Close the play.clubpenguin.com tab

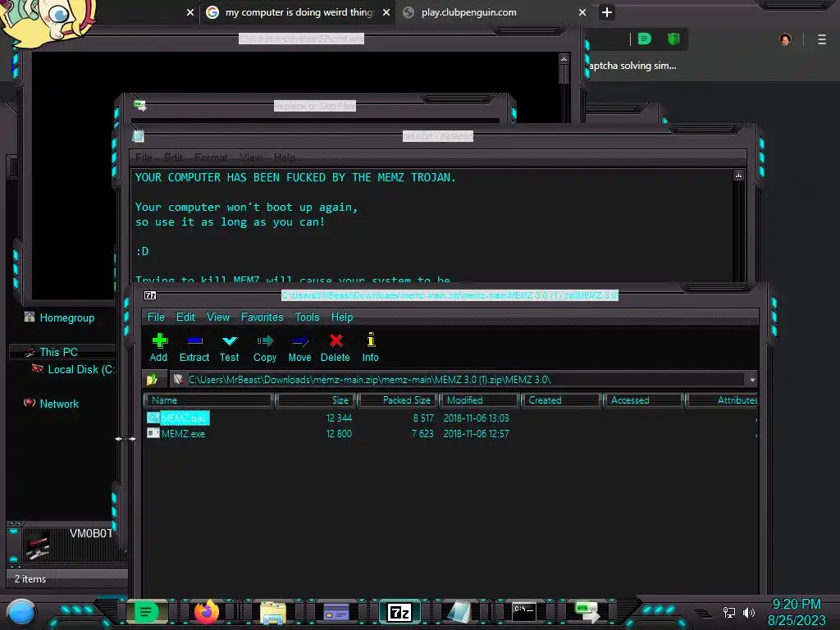pyautogui.click(x=582, y=12)
